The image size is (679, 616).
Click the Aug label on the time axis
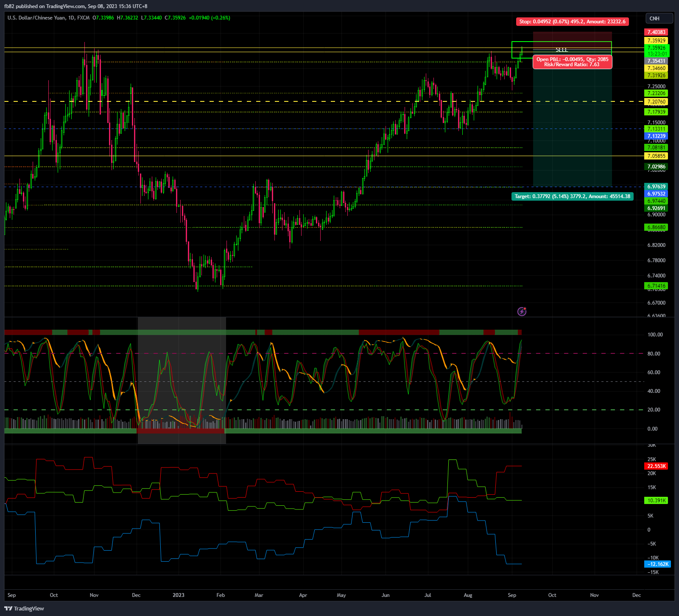pyautogui.click(x=468, y=595)
